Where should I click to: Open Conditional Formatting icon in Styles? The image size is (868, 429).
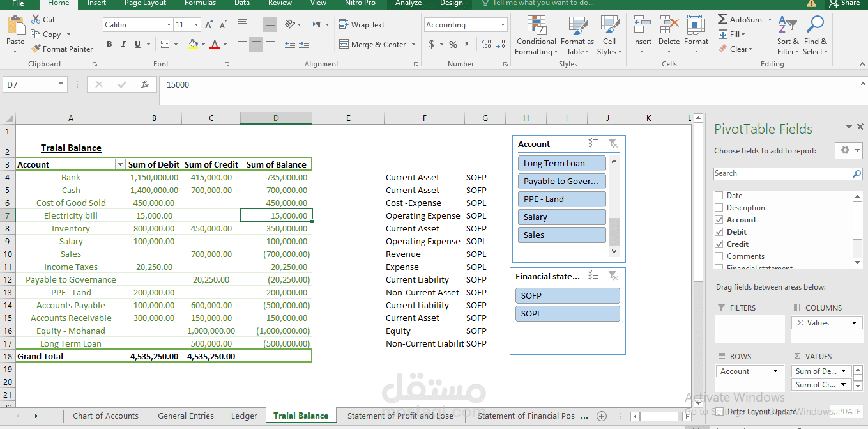pos(536,26)
